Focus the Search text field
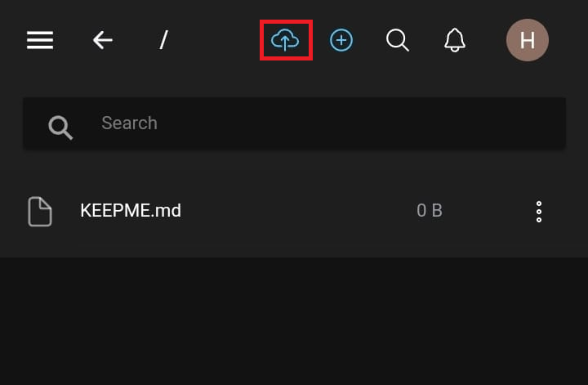The height and width of the screenshot is (385, 588). 327,123
